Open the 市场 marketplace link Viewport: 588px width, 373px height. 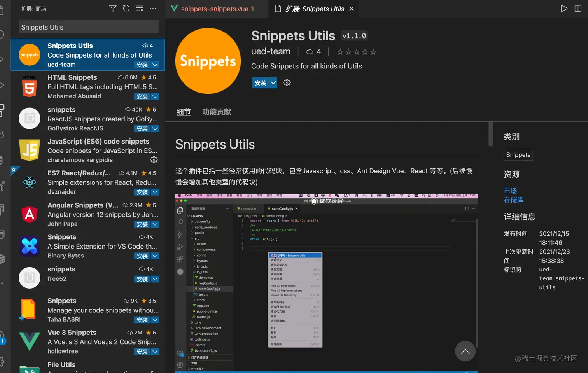point(510,191)
